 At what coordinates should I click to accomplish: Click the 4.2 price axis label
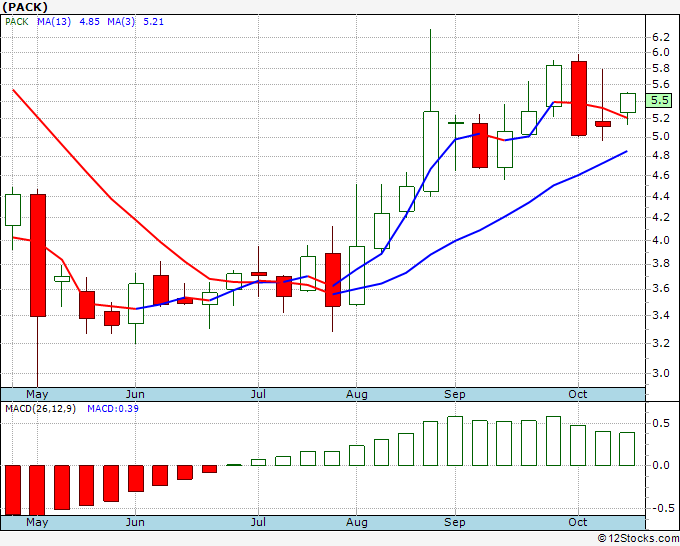660,217
